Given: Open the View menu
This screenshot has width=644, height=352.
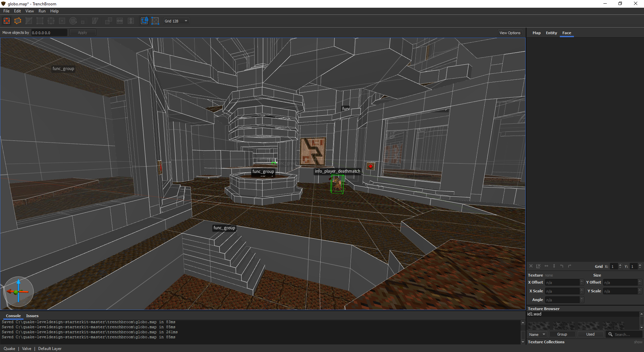Looking at the screenshot, I should pyautogui.click(x=30, y=11).
